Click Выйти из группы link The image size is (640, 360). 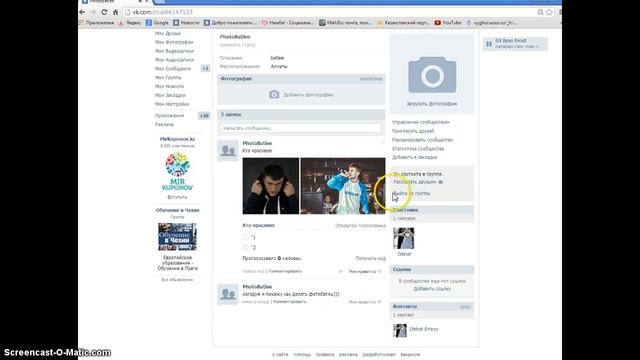[x=412, y=193]
